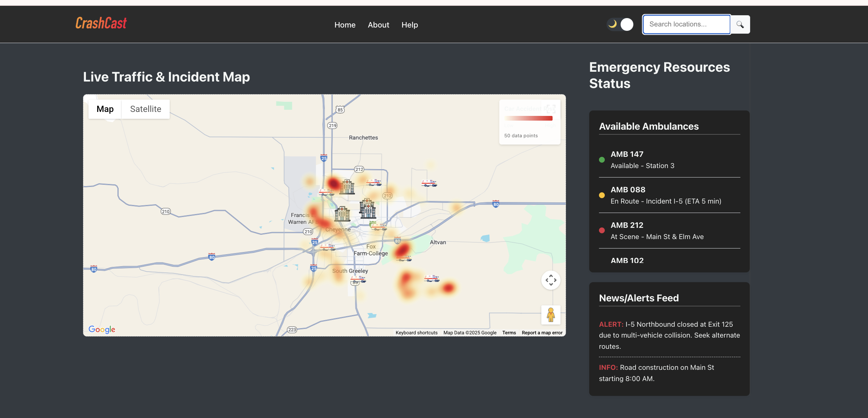Viewport: 868px width, 418px height.
Task: Click the fullscreen map toggle icon
Action: point(551,109)
